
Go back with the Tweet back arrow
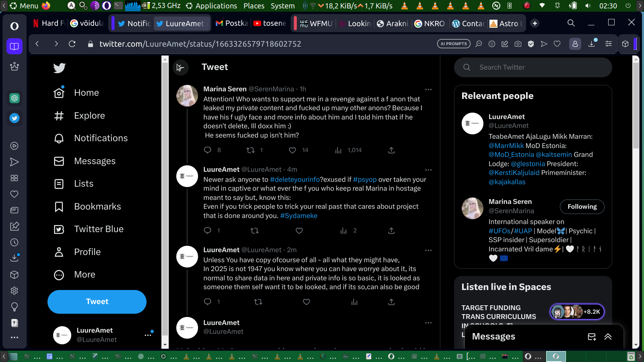180,67
